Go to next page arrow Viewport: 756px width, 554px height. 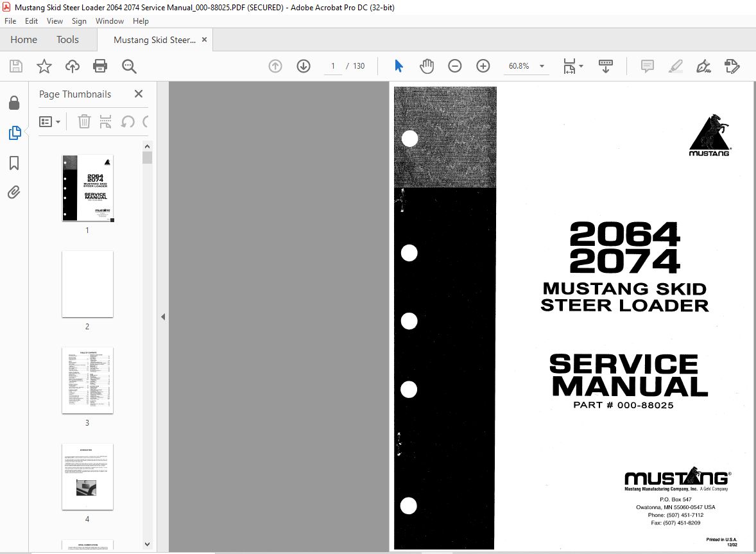coord(304,66)
